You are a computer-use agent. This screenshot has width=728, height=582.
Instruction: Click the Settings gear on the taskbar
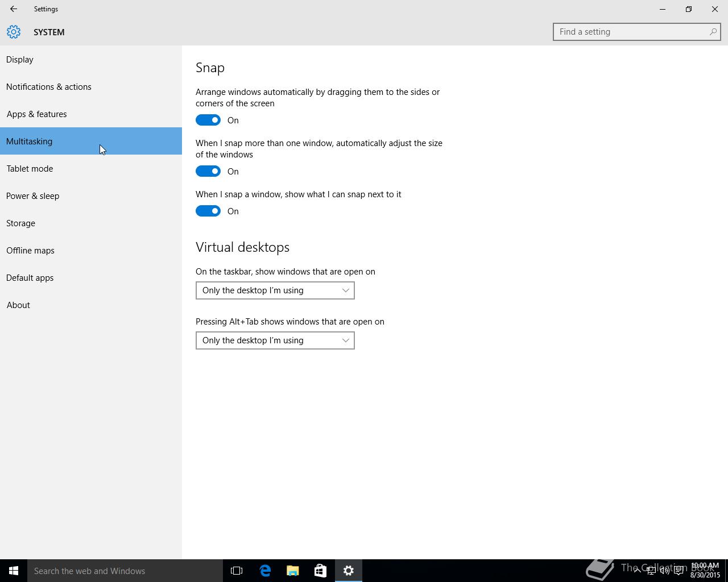pyautogui.click(x=349, y=571)
